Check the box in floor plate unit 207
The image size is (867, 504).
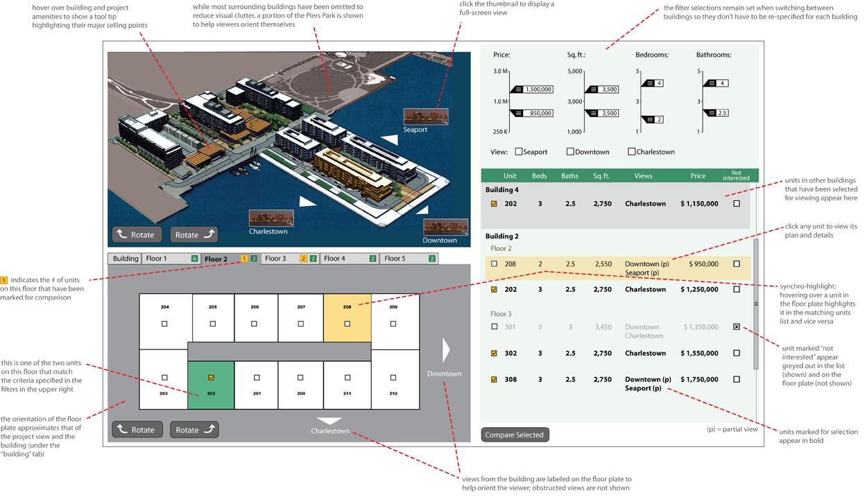[x=300, y=324]
